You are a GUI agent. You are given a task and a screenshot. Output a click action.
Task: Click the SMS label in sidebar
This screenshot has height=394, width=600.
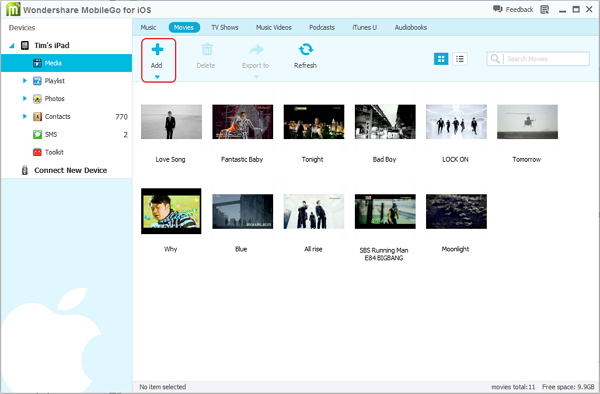51,134
